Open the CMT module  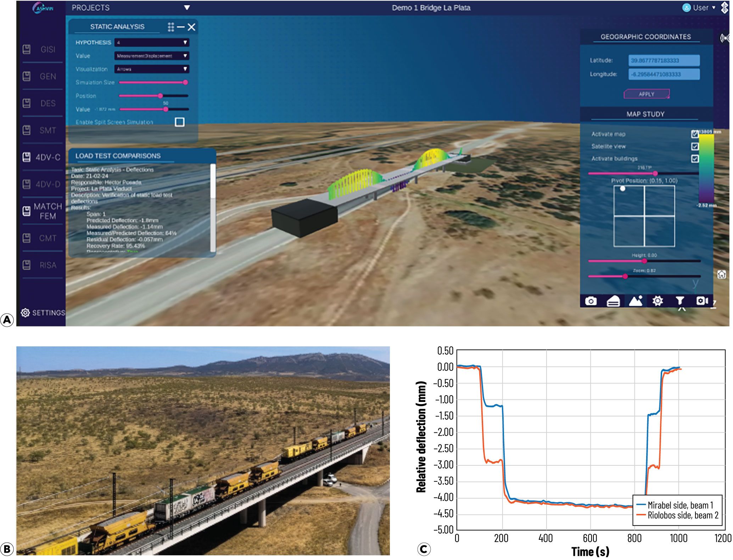48,238
